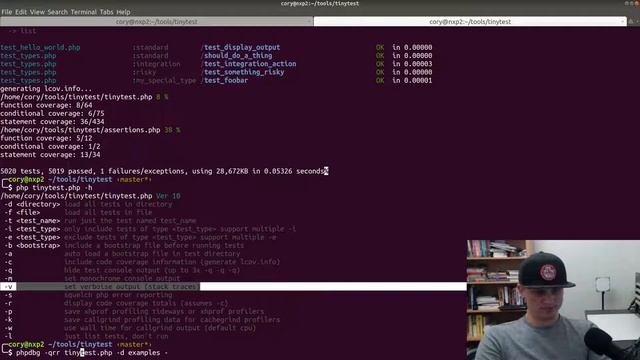Open the Tabs menu
640x360 pixels.
coord(107,12)
